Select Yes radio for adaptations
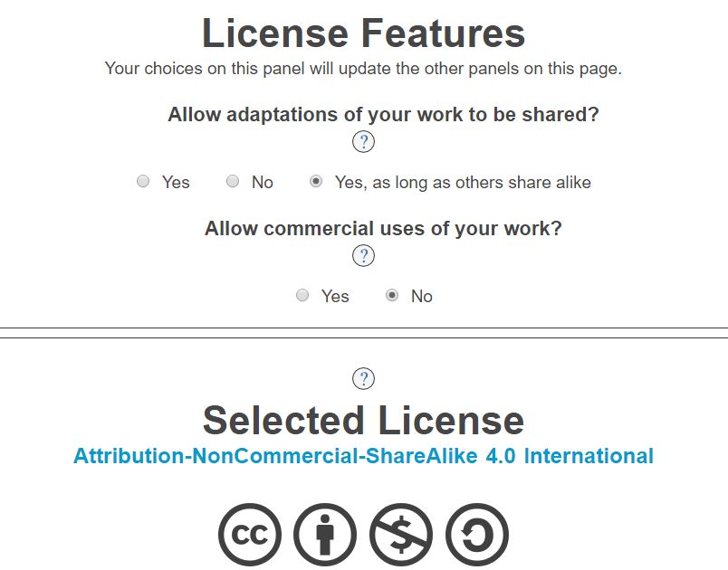 143,181
